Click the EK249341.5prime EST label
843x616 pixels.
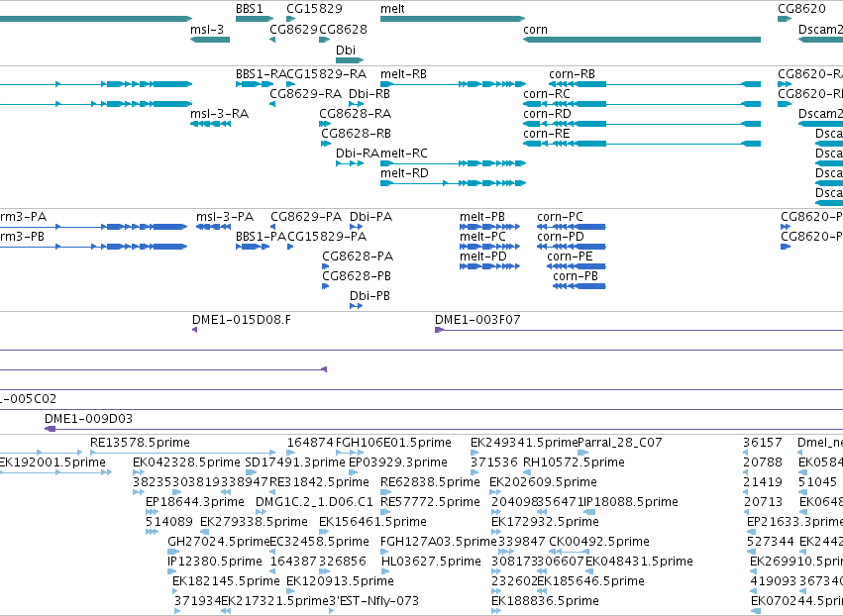524,443
